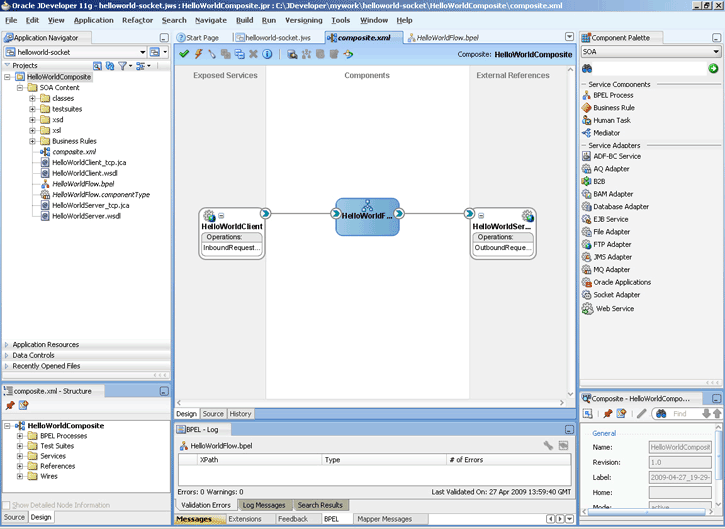Click the green validate checkmark icon

point(184,54)
